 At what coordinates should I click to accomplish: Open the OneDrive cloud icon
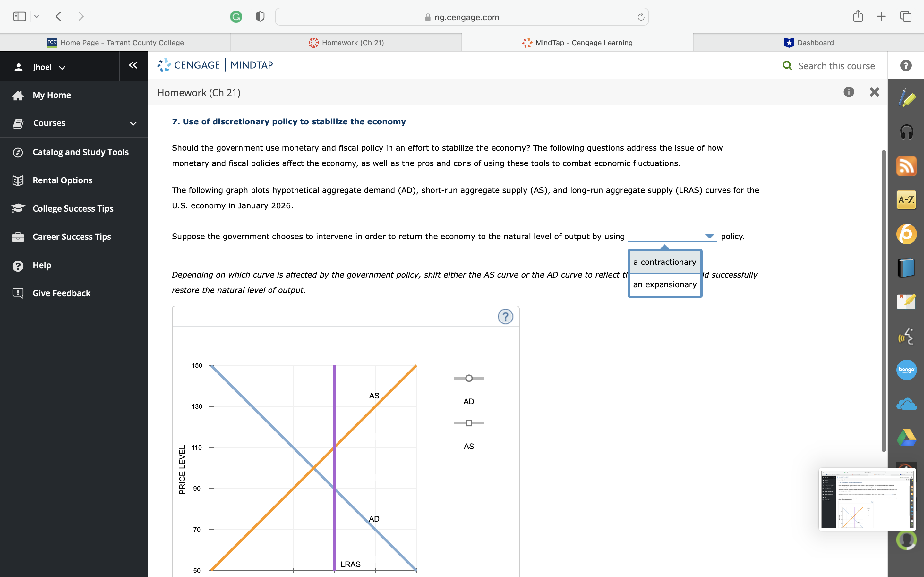pyautogui.click(x=906, y=403)
